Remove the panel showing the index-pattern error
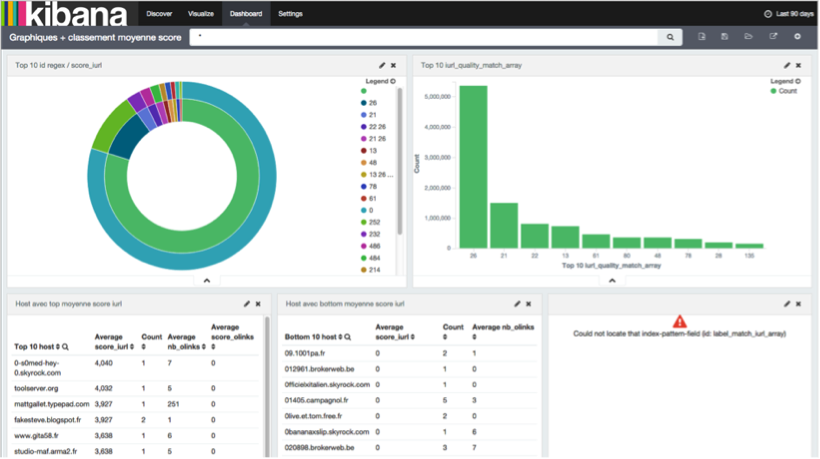The image size is (820, 459). pos(799,304)
